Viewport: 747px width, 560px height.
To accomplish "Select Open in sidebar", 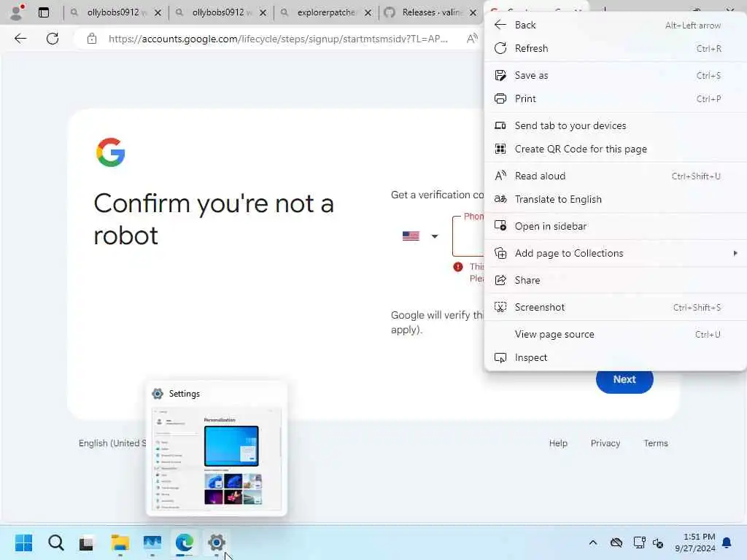I will [x=615, y=226].
